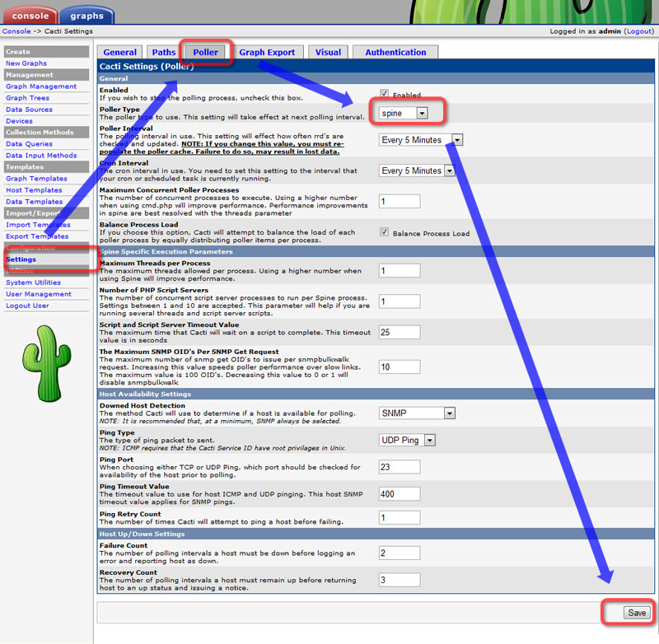Open Export Templates link
This screenshot has height=644, width=659.
(x=37, y=236)
